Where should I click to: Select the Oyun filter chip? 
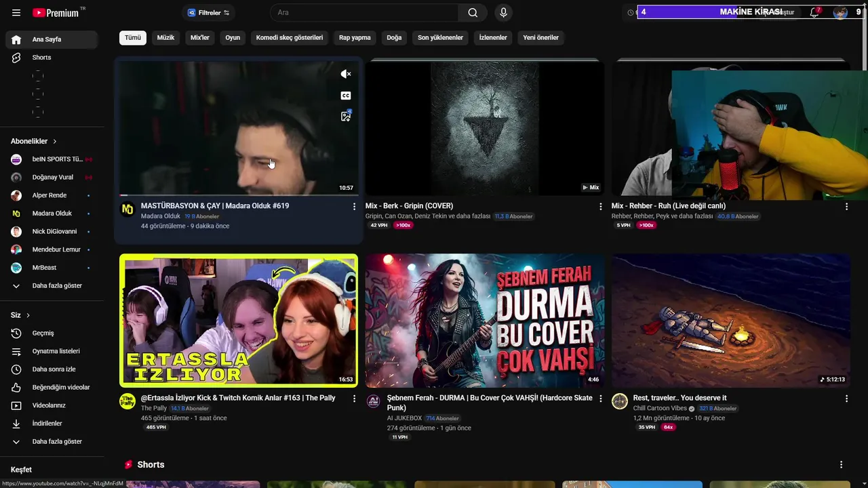[x=233, y=38]
